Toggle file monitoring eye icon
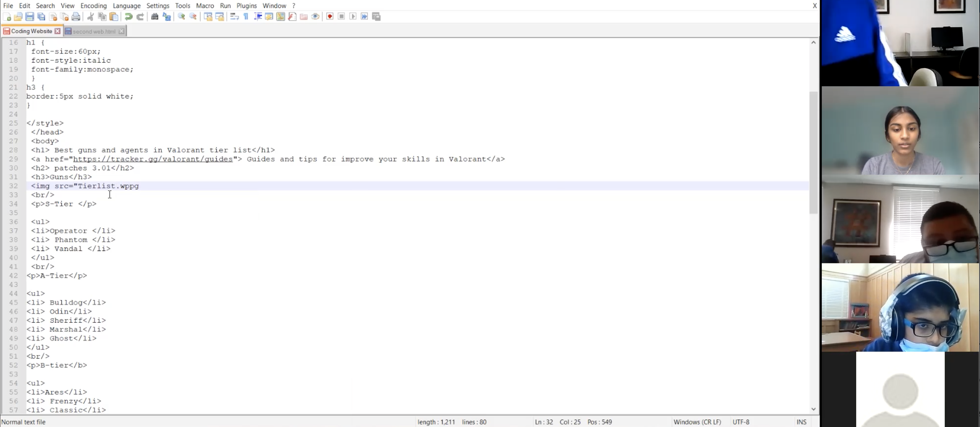Screen dimensions: 980x427 click(315, 16)
